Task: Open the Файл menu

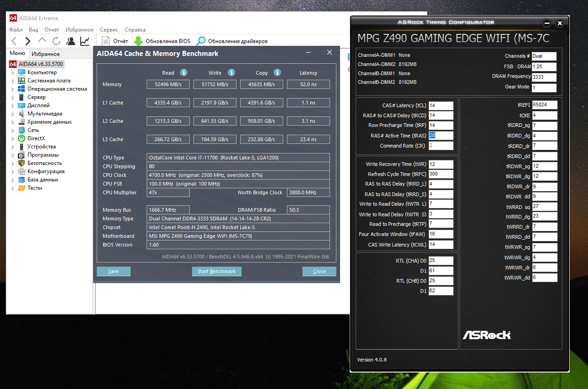Action: pos(16,30)
